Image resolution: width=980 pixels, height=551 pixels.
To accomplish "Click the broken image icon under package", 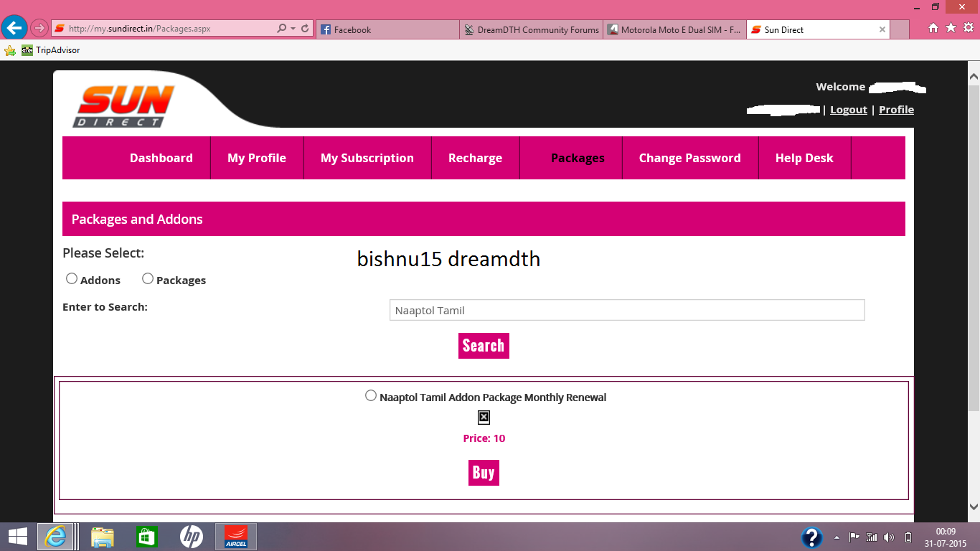I will pyautogui.click(x=484, y=418).
